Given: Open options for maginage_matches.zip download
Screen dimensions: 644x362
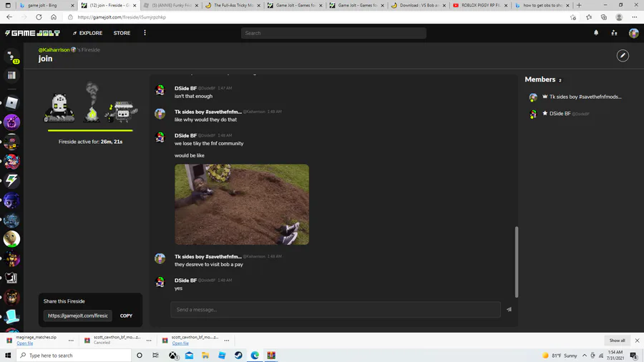Looking at the screenshot, I should [71, 341].
